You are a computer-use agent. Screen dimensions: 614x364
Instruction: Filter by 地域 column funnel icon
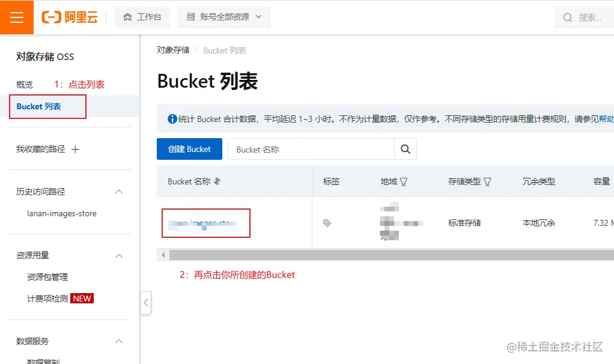[404, 181]
